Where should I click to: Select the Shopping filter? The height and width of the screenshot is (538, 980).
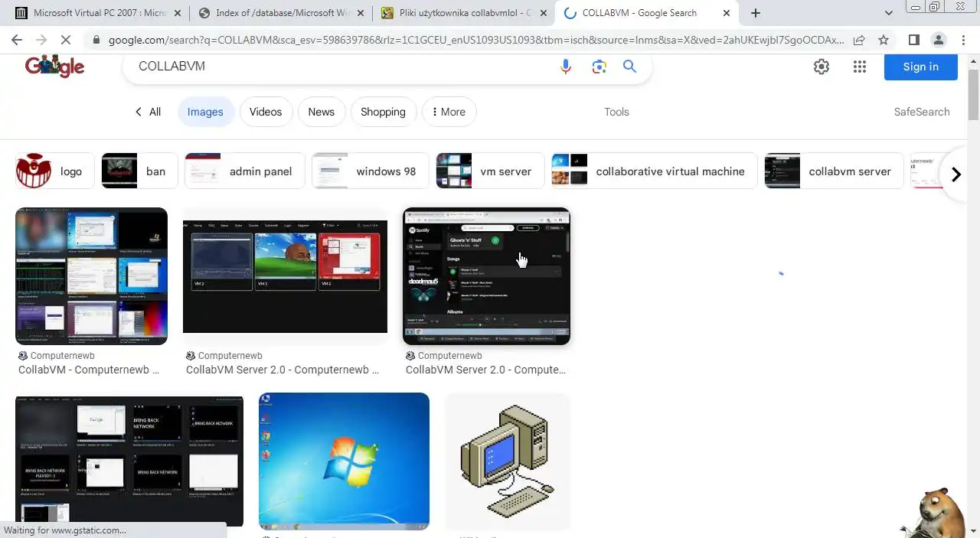point(383,112)
